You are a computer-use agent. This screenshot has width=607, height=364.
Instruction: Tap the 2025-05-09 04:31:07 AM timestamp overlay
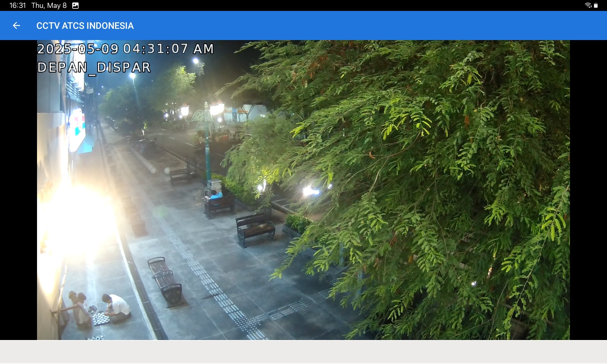coord(126,49)
